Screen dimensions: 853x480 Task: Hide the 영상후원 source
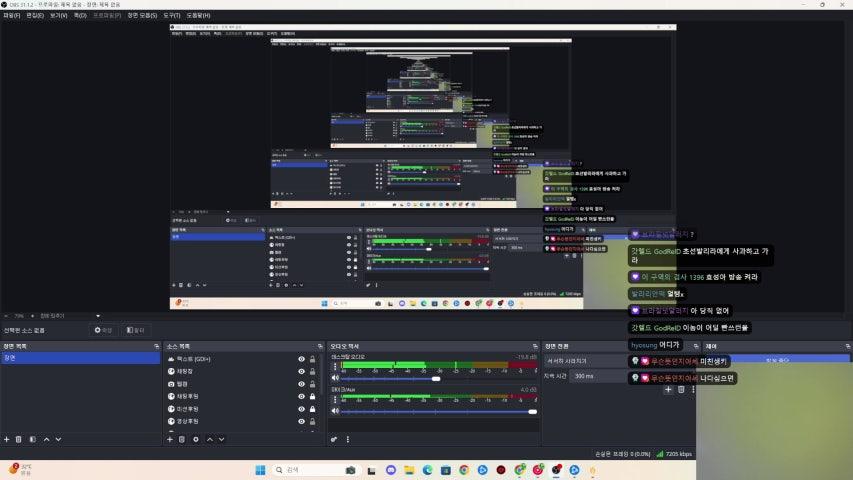tap(301, 421)
